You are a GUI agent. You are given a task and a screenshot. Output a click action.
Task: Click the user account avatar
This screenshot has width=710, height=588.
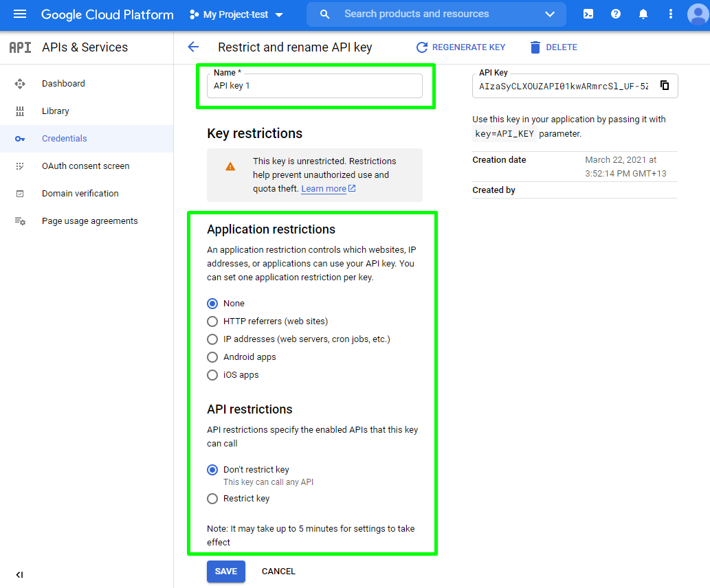[698, 14]
